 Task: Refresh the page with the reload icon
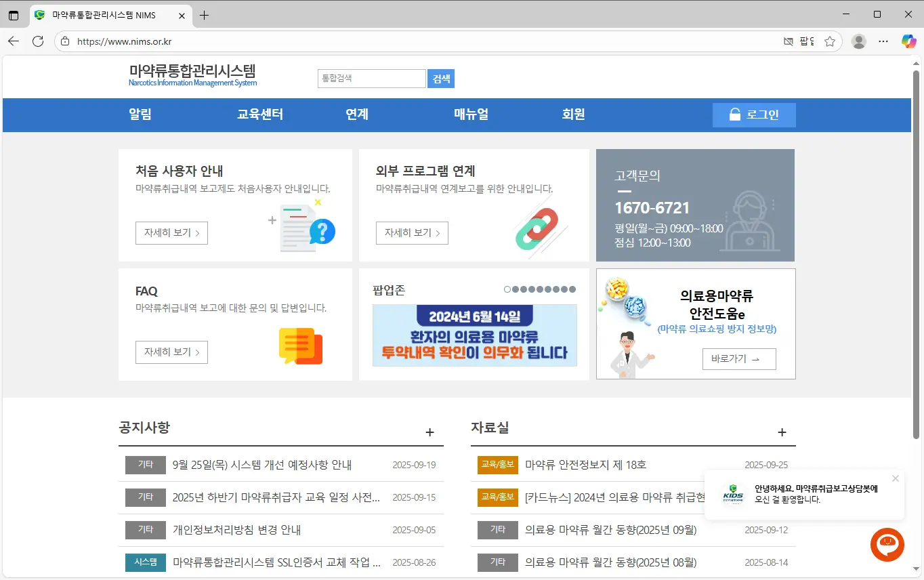(x=38, y=41)
